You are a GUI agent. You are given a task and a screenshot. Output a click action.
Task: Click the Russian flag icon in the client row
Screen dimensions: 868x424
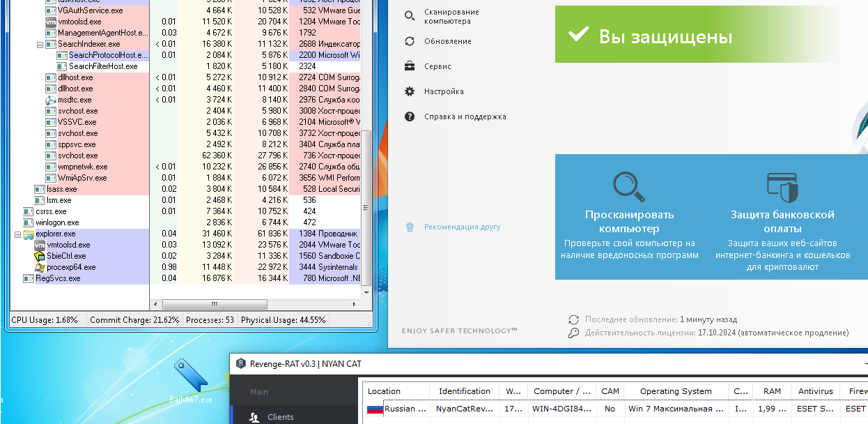click(x=375, y=409)
